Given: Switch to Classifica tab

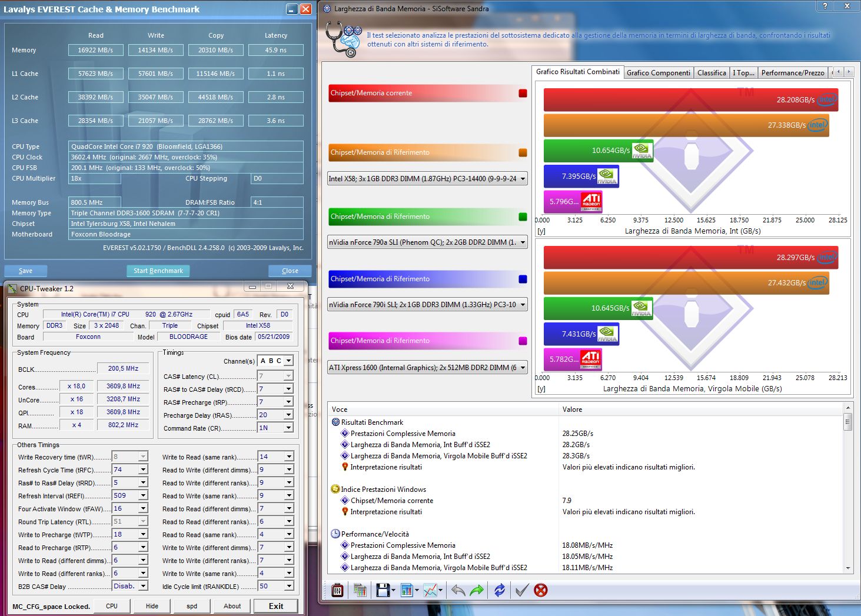Looking at the screenshot, I should pyautogui.click(x=712, y=73).
